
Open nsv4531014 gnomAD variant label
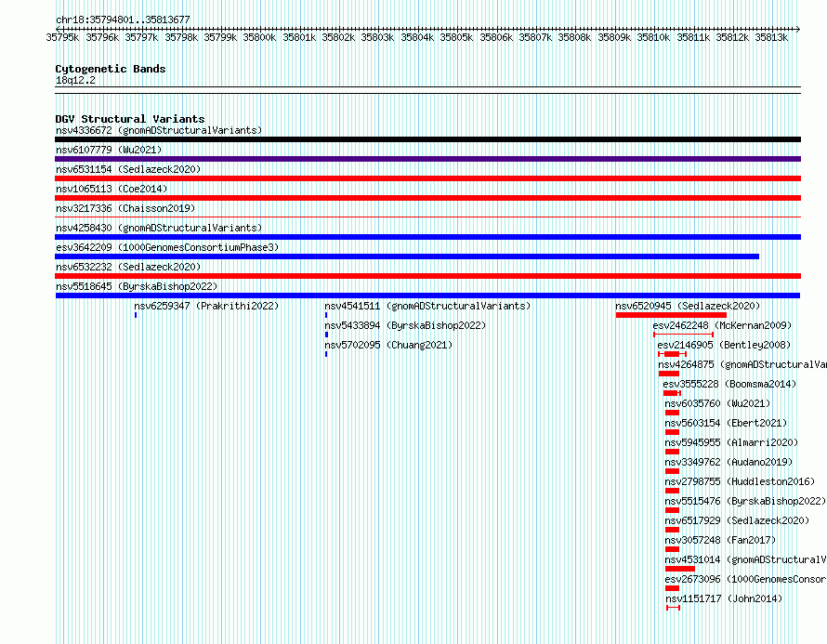[746, 559]
